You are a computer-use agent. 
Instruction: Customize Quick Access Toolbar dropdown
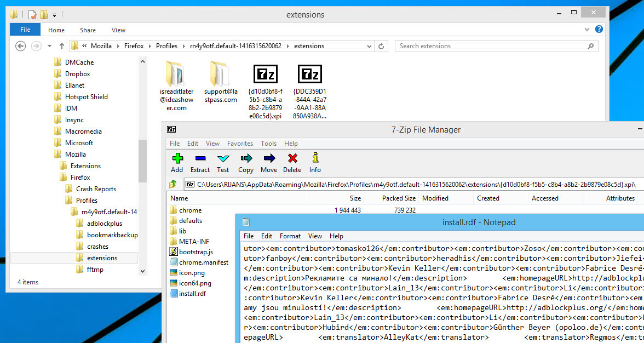click(54, 15)
